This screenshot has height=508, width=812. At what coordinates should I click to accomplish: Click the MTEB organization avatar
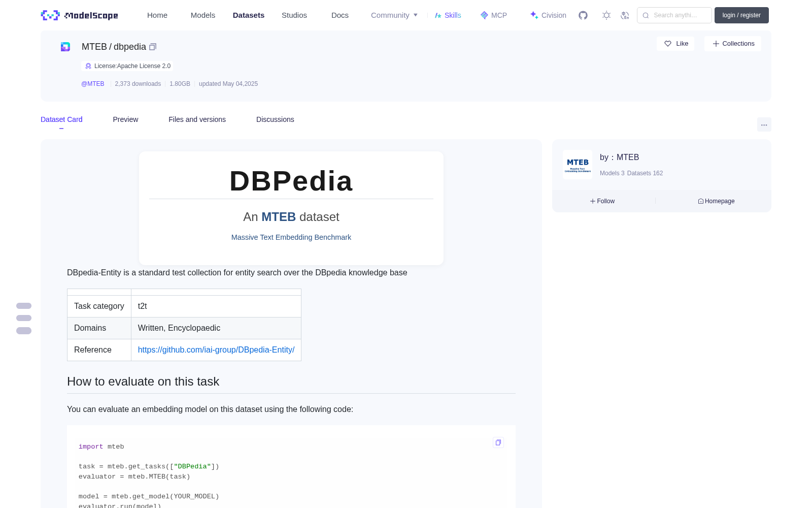(578, 165)
